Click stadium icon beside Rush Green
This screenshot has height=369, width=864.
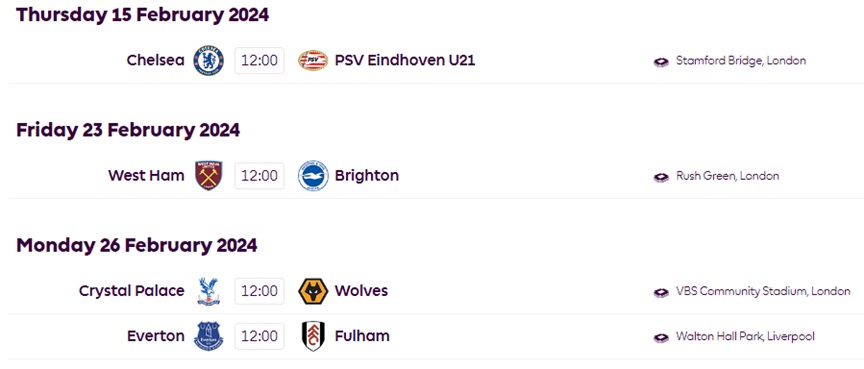coord(661,177)
